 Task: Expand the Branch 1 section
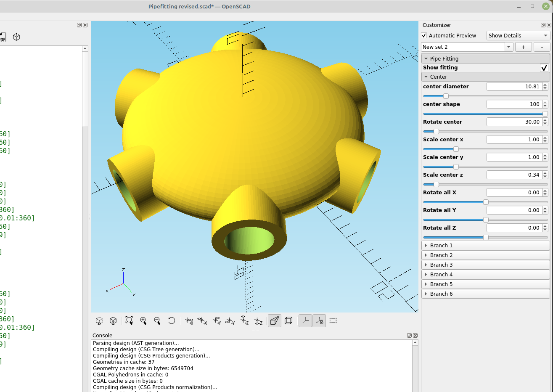click(485, 245)
